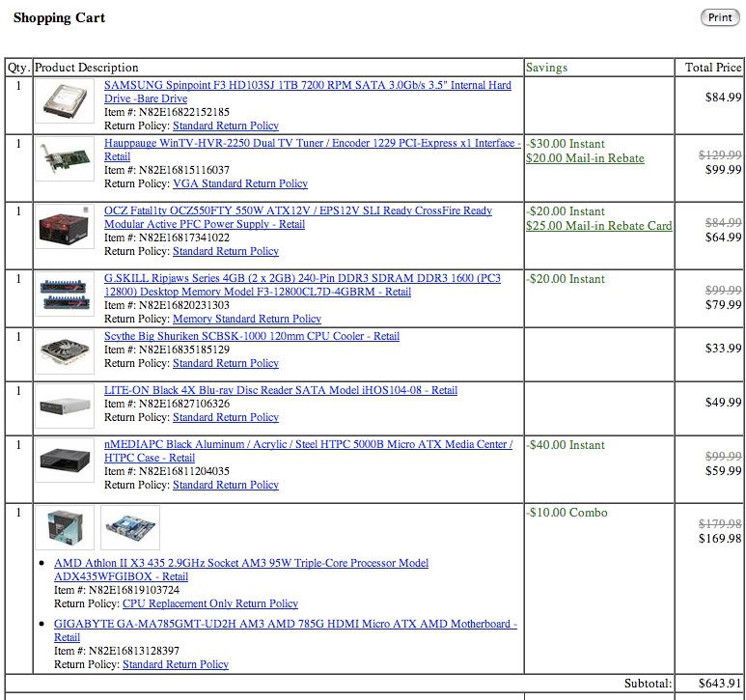Open the AMD Athlon II X3 435 link
Screen dimensions: 746x700
[241, 570]
